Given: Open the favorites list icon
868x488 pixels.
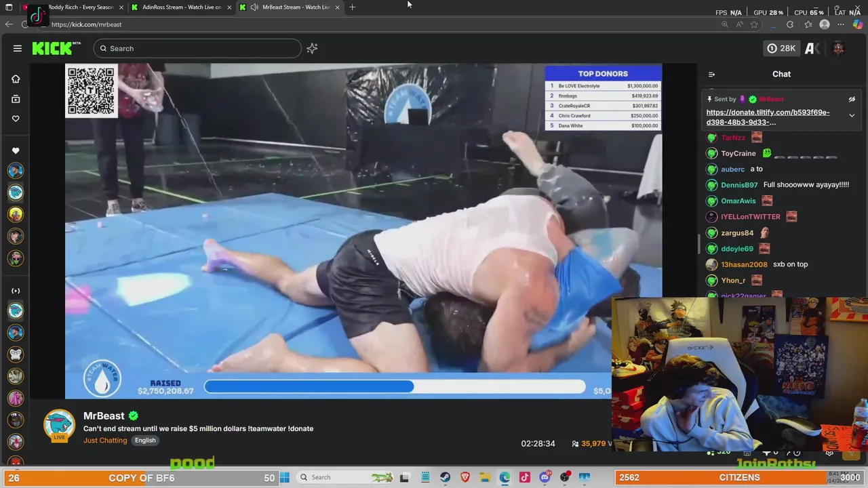Looking at the screenshot, I should [x=808, y=24].
